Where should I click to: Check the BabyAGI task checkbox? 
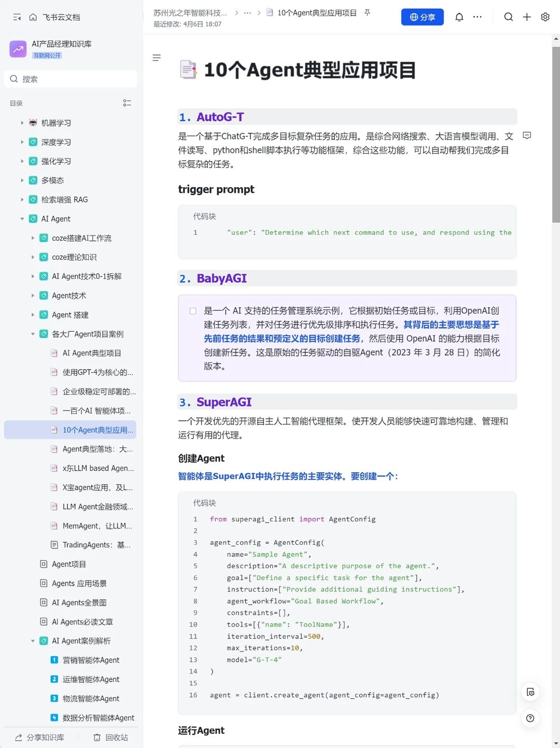click(x=193, y=311)
